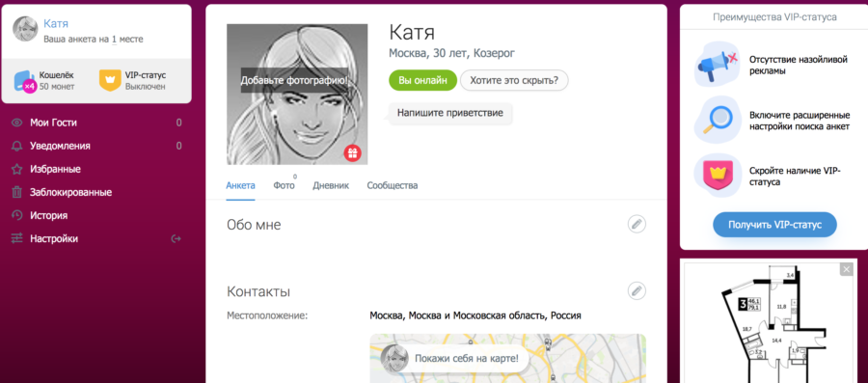Switch to the Фото tab
The image size is (868, 383).
[284, 185]
